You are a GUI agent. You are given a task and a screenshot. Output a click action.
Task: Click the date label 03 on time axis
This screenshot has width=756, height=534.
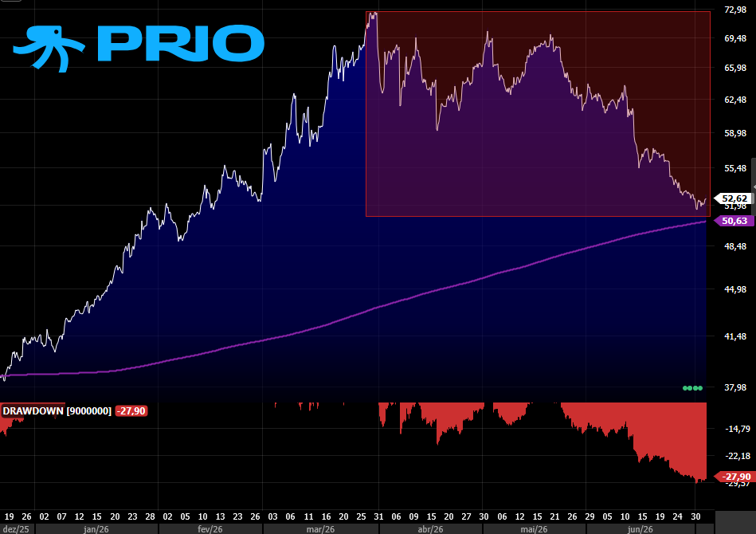coord(273,516)
